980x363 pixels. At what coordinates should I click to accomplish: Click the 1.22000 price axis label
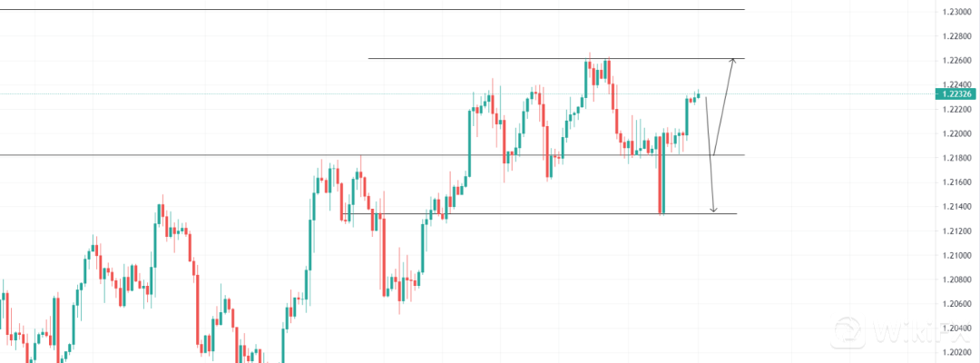(x=955, y=133)
